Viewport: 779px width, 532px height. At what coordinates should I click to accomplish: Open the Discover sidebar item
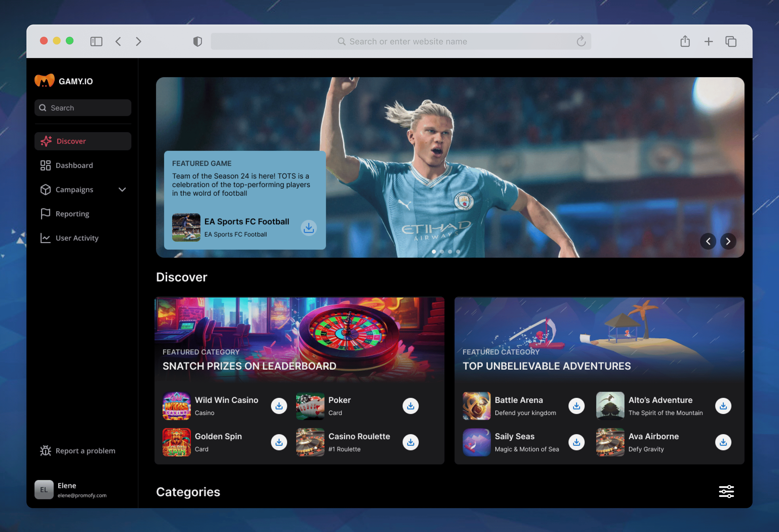[x=83, y=141]
